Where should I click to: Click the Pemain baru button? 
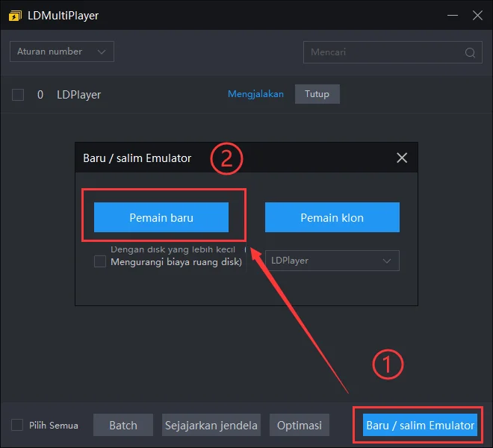pyautogui.click(x=161, y=217)
